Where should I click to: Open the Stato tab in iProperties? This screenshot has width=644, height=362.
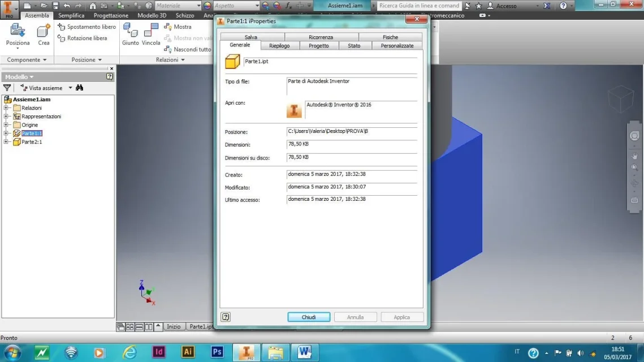(x=354, y=46)
